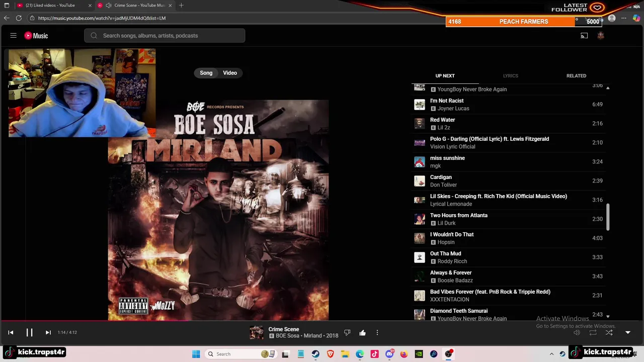Open the Windows Start menu

click(196, 354)
